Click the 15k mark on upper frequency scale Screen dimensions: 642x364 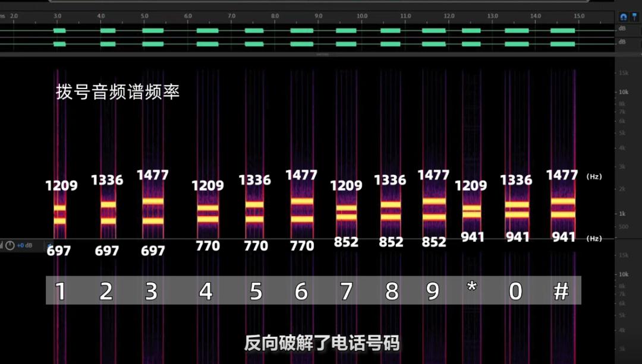623,73
